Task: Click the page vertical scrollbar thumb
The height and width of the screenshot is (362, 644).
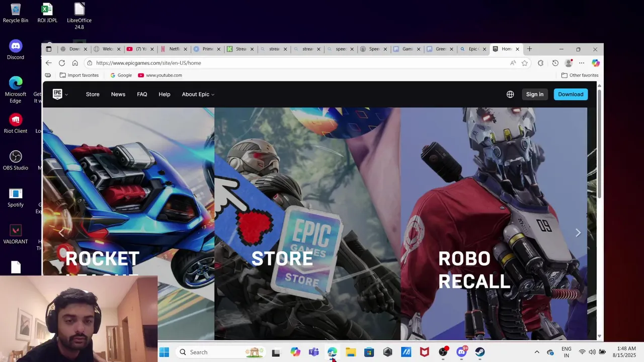Action: tap(599, 143)
